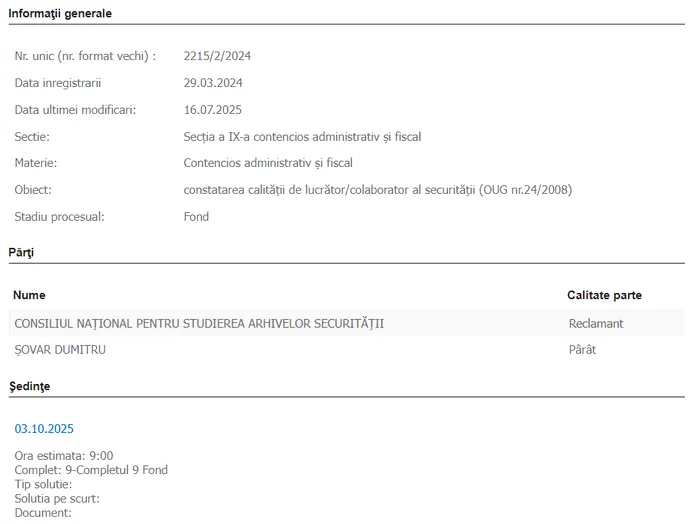Click the Informații generale section heading
This screenshot has height=524, width=700.
(x=60, y=13)
